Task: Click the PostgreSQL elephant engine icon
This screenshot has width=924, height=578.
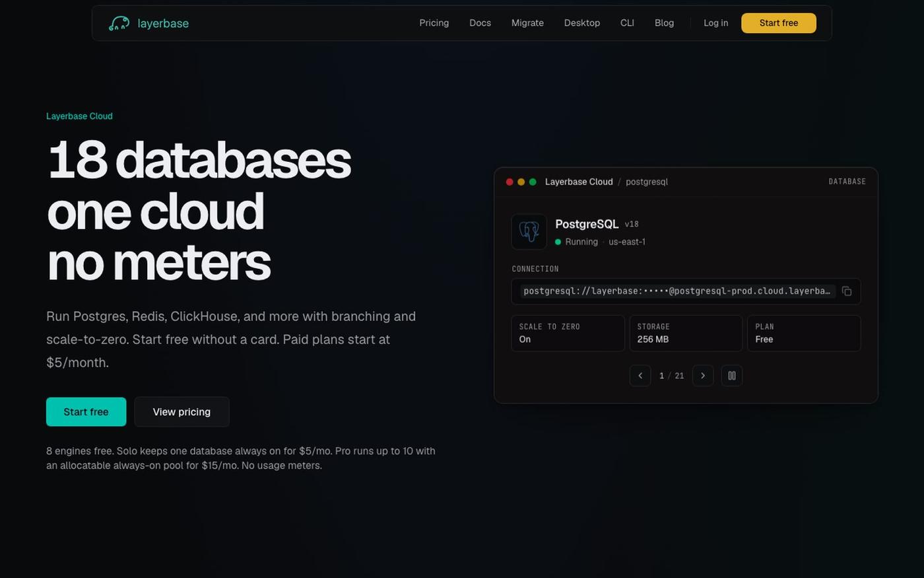Action: pyautogui.click(x=529, y=232)
